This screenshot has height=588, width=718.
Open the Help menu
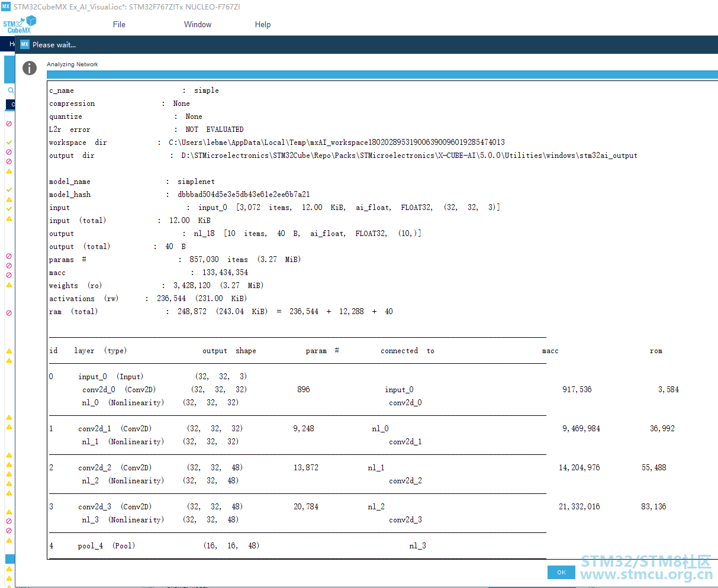click(263, 24)
